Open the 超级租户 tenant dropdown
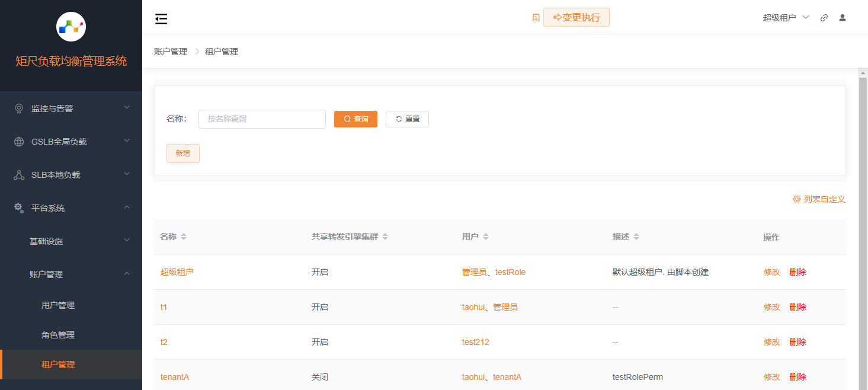 tap(786, 18)
